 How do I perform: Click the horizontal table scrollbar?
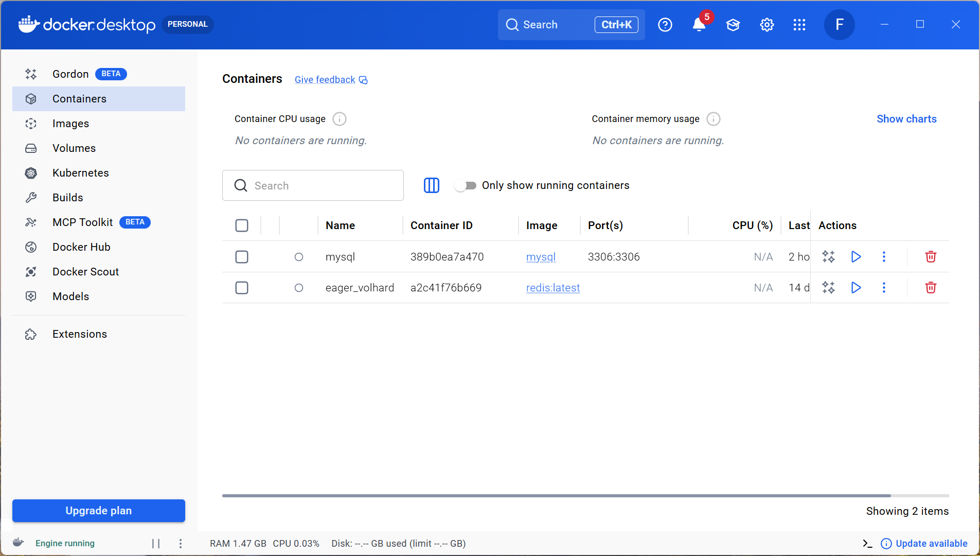tap(556, 496)
